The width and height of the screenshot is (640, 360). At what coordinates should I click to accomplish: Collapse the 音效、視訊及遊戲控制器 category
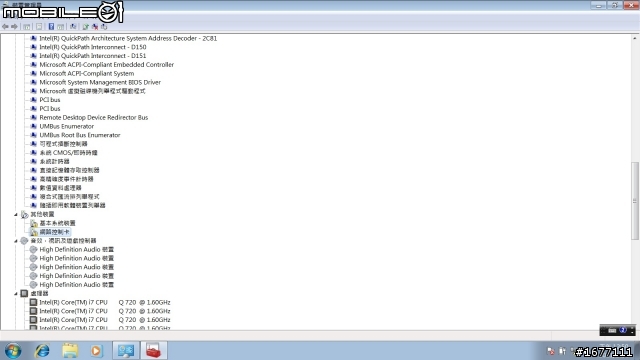(16, 241)
